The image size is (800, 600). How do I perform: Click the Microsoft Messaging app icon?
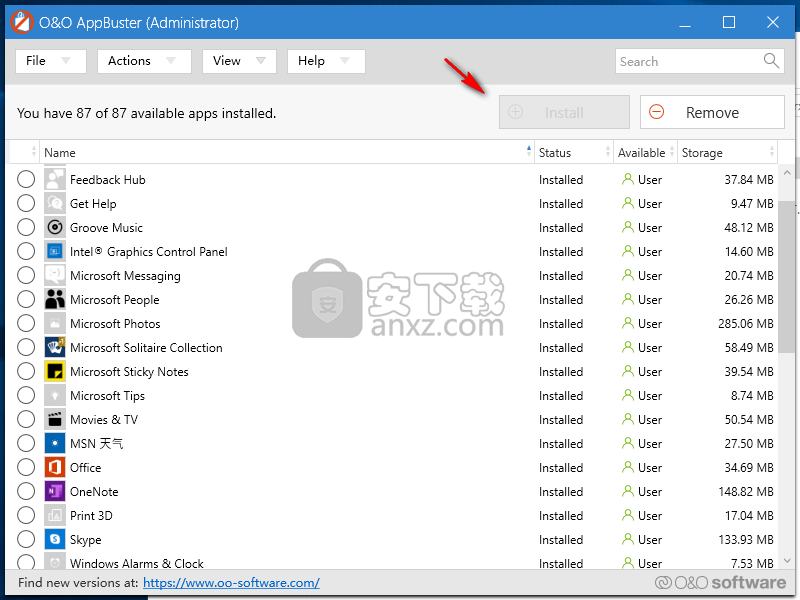[55, 275]
